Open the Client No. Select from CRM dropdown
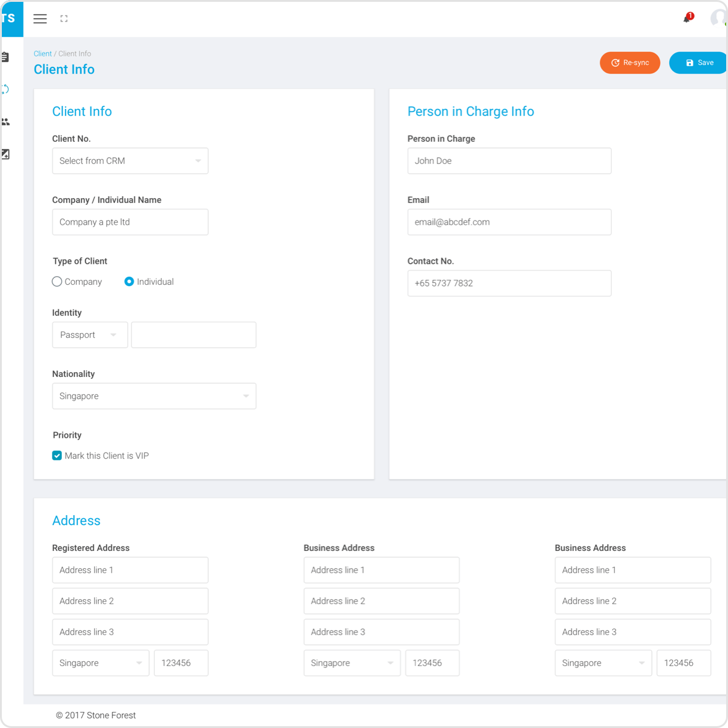Screen dimensions: 728x728 click(130, 161)
